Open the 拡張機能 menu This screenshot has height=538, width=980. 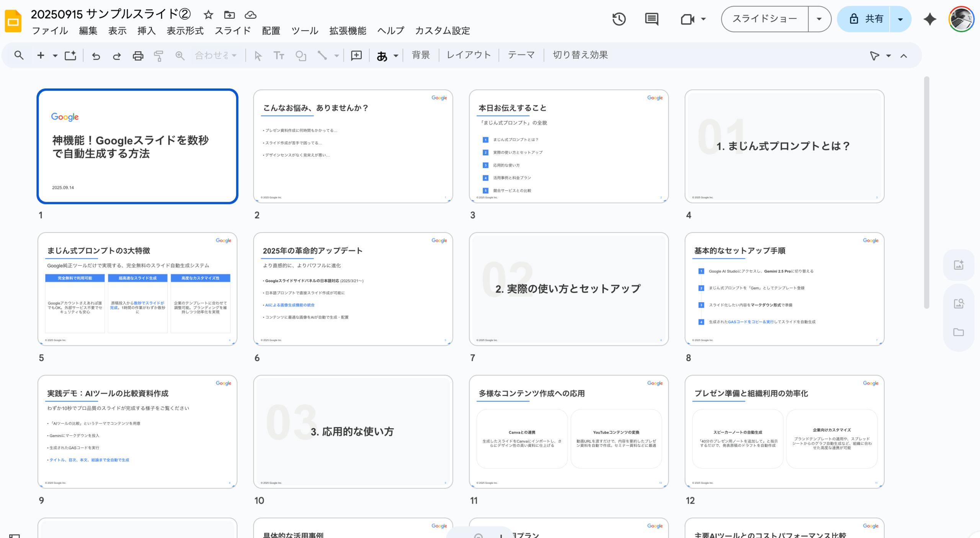[x=348, y=31]
